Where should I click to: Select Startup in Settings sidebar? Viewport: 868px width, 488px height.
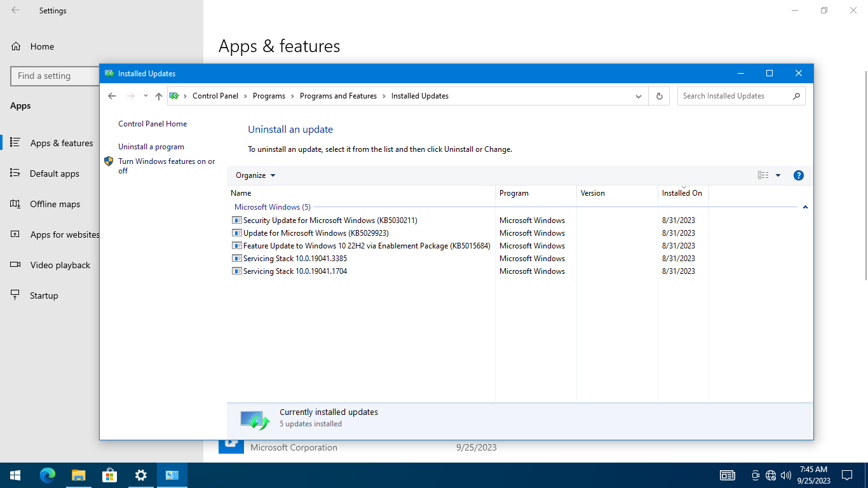44,295
